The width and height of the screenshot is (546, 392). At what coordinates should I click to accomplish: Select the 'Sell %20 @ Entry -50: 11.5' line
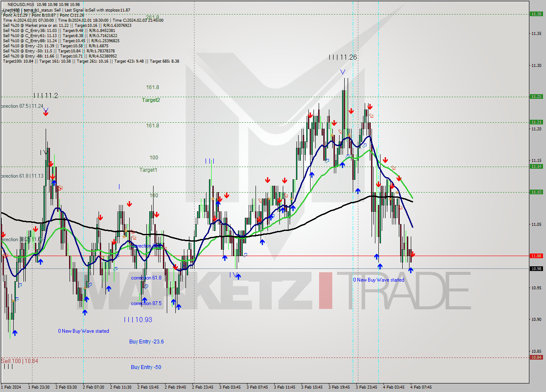pyautogui.click(x=58, y=51)
